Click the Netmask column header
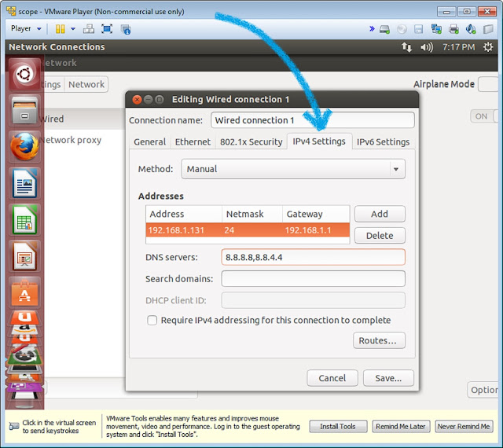 (x=252, y=214)
